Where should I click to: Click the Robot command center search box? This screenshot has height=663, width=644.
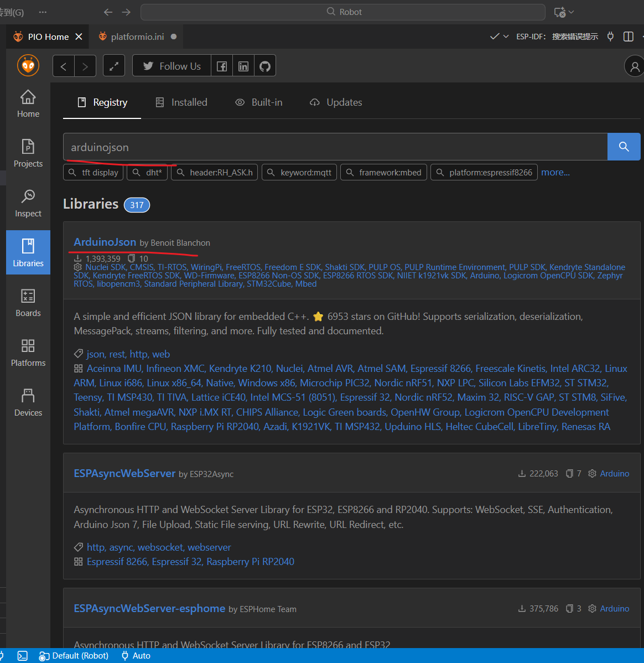pyautogui.click(x=342, y=12)
